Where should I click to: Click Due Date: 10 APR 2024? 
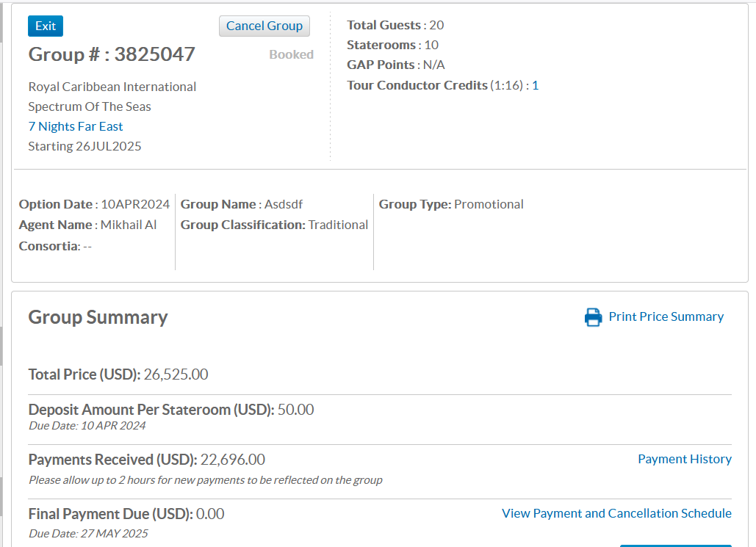click(x=87, y=426)
